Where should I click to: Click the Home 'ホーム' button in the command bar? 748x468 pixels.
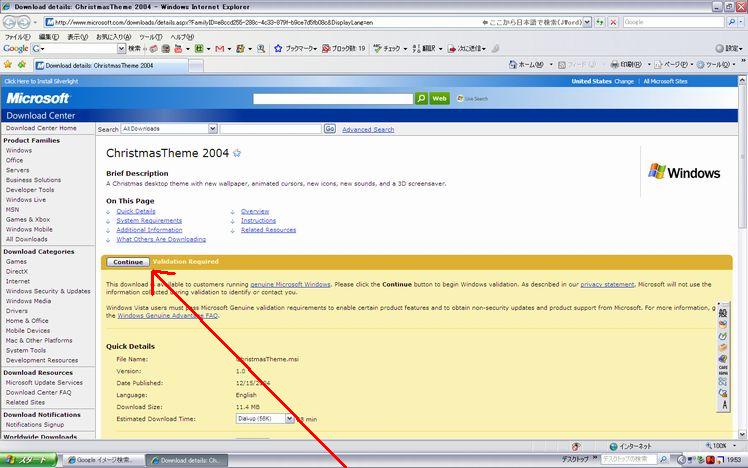[x=527, y=65]
